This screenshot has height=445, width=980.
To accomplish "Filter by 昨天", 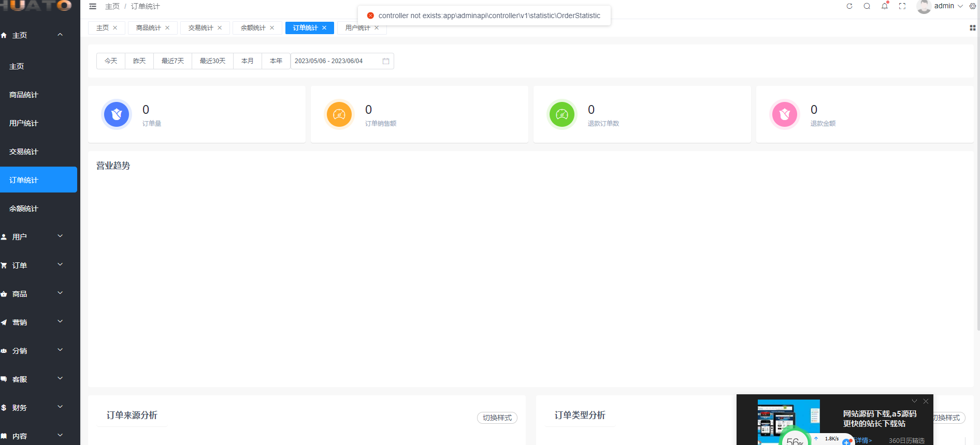I will coord(139,61).
